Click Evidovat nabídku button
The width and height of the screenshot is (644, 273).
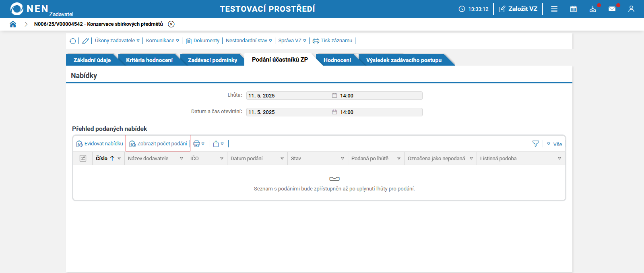pos(100,144)
